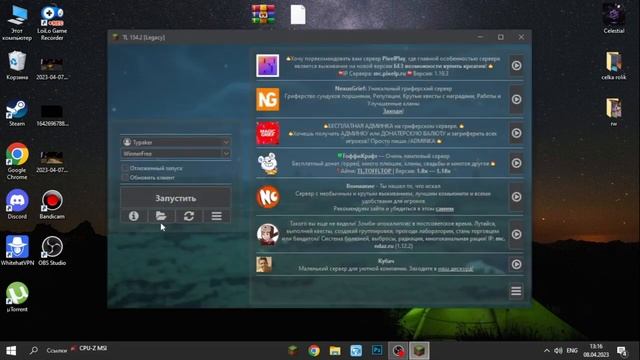Click the orange NG server logo
The width and height of the screenshot is (640, 360).
click(x=268, y=99)
